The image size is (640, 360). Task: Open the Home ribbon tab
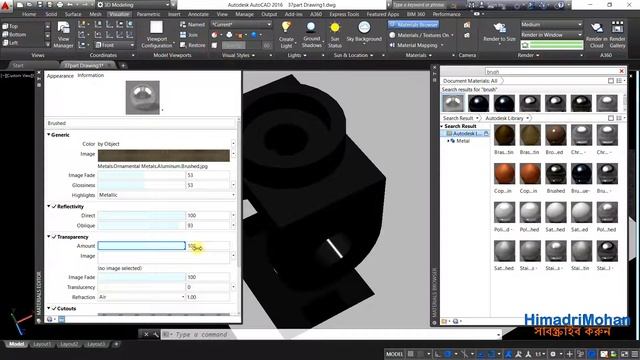tap(29, 14)
